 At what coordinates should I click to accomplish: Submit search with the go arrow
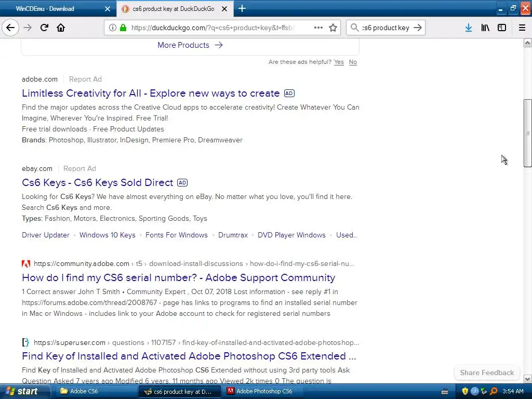pyautogui.click(x=418, y=28)
